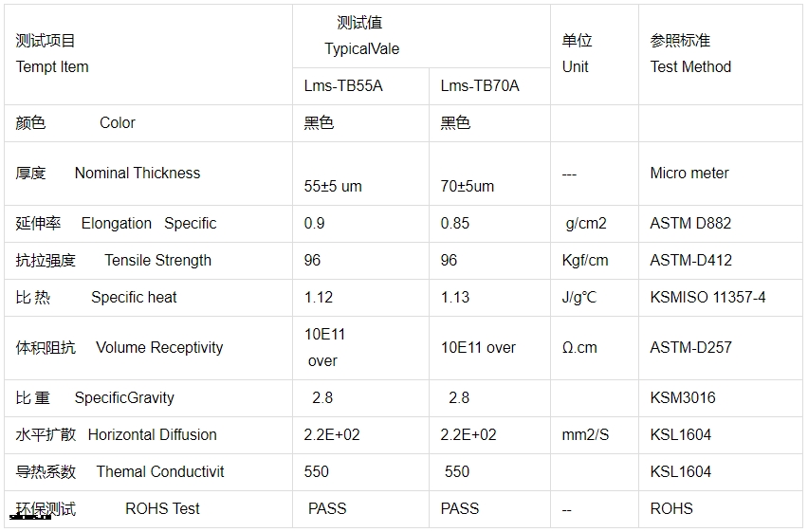The height and width of the screenshot is (532, 808).
Task: Select the Nominal Thickness row label
Action: [138, 174]
